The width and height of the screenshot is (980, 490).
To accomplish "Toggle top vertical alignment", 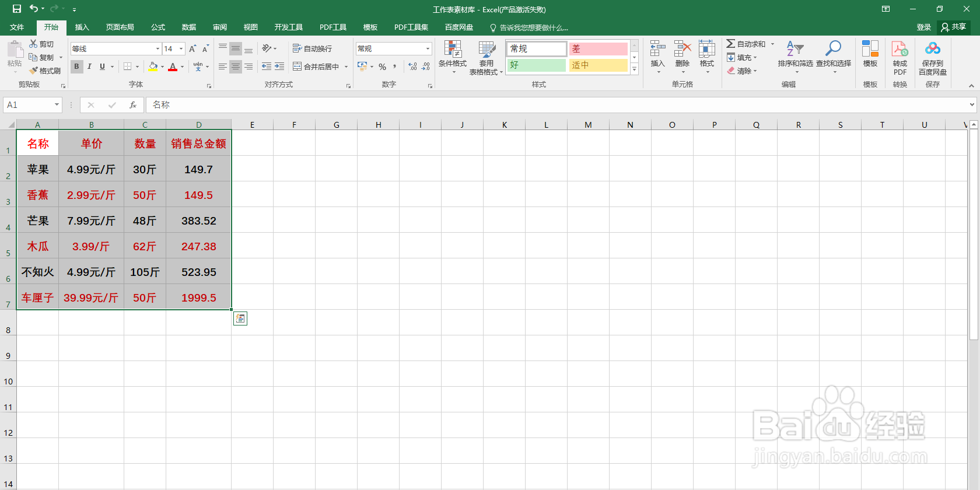I will [223, 48].
